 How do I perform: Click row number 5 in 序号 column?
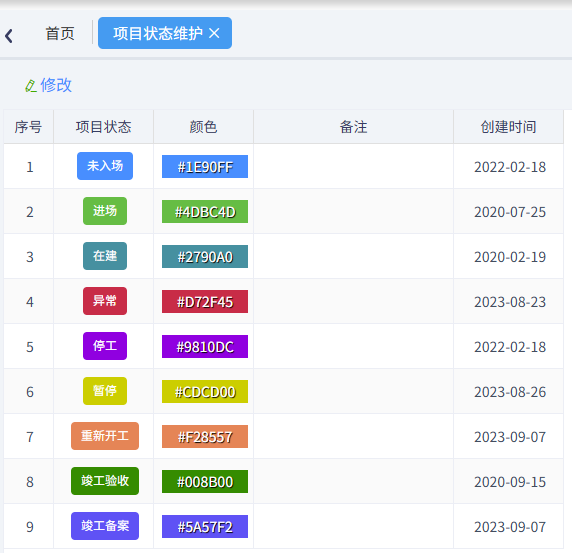click(30, 347)
